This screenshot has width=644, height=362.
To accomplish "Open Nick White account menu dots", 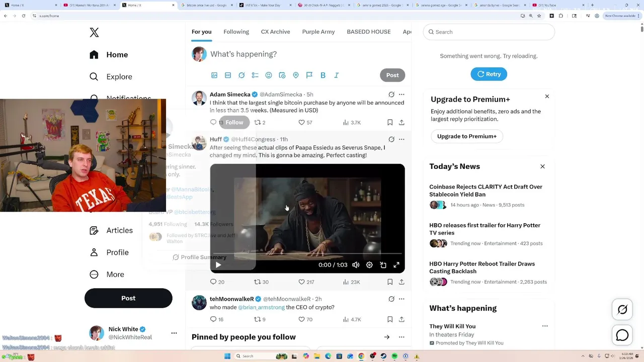I will [174, 333].
